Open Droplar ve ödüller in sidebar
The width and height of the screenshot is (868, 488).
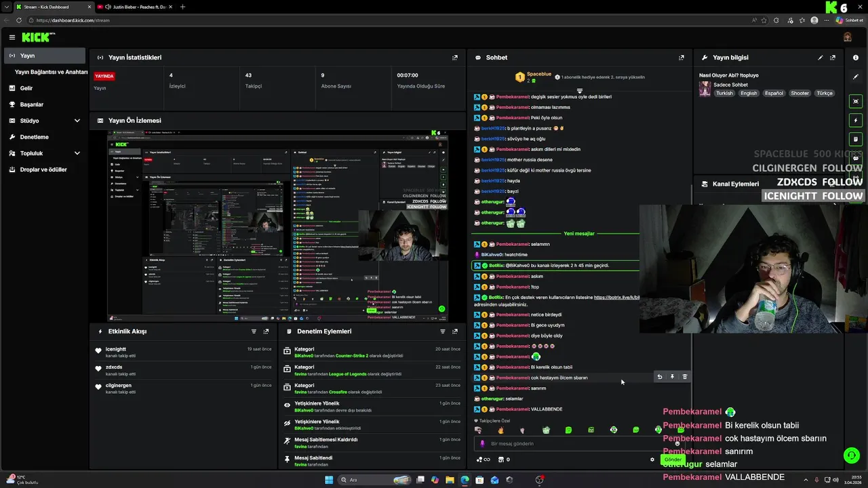(x=45, y=169)
